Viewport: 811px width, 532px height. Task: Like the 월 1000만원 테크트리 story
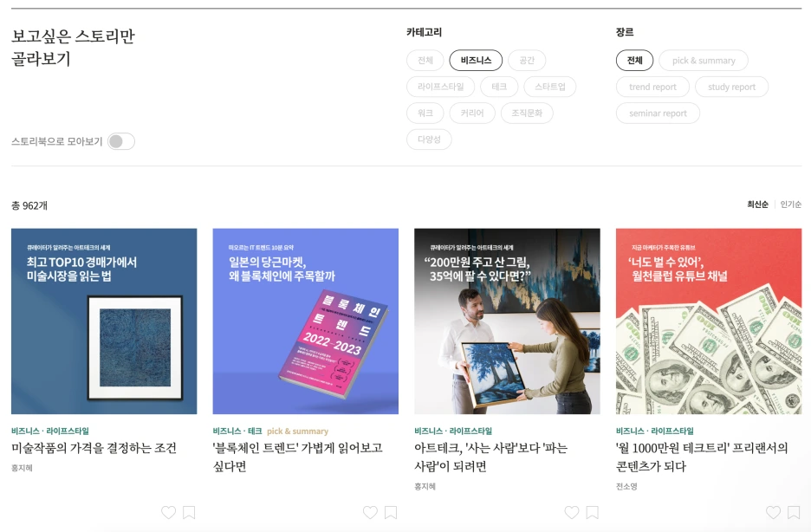[773, 512]
